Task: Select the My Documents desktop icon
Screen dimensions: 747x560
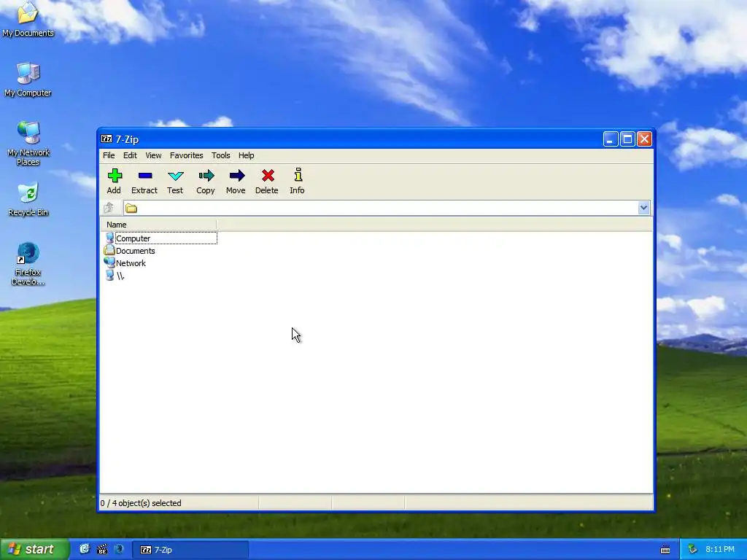Action: point(28,19)
